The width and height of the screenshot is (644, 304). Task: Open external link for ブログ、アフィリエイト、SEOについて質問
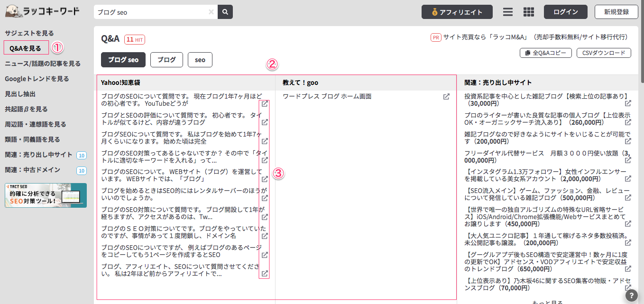[265, 274]
